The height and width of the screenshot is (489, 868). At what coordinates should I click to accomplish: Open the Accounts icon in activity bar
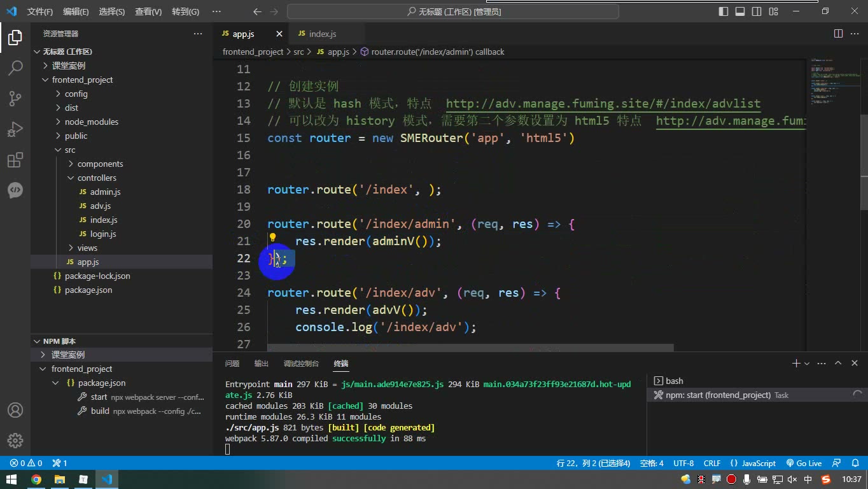click(15, 410)
